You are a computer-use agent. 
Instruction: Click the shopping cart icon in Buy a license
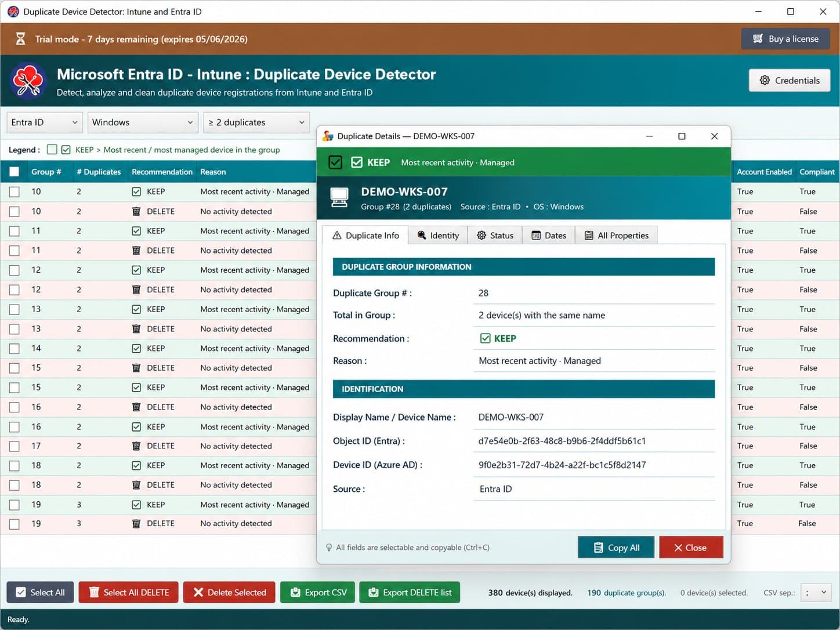(x=758, y=39)
